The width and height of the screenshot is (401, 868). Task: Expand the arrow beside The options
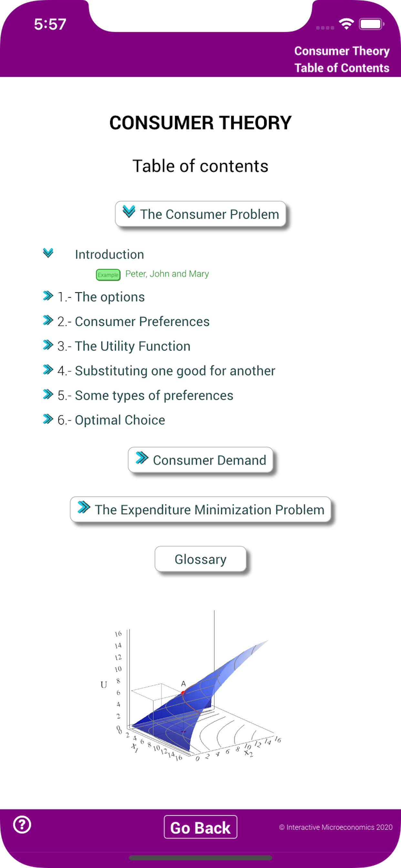[x=48, y=296]
